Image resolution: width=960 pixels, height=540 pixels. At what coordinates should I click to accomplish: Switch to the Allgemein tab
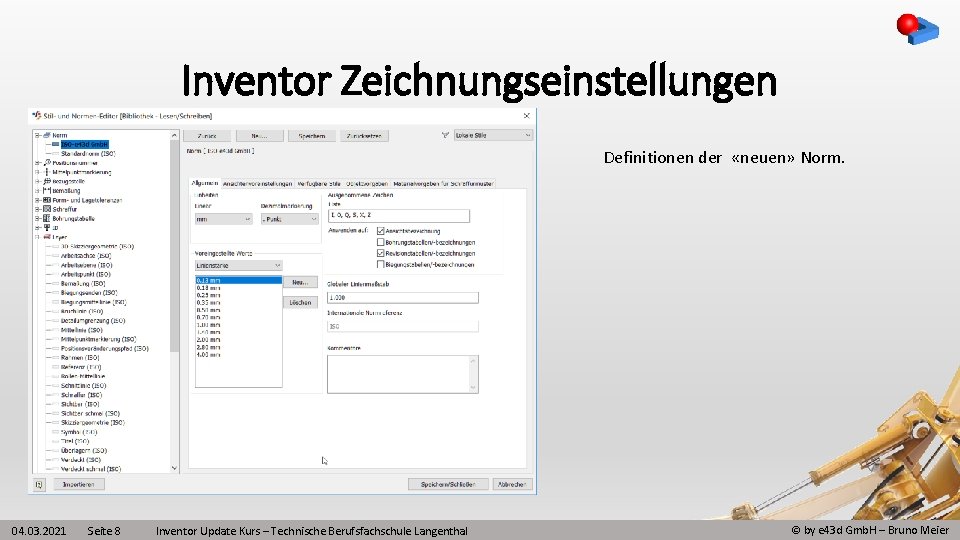tap(204, 183)
